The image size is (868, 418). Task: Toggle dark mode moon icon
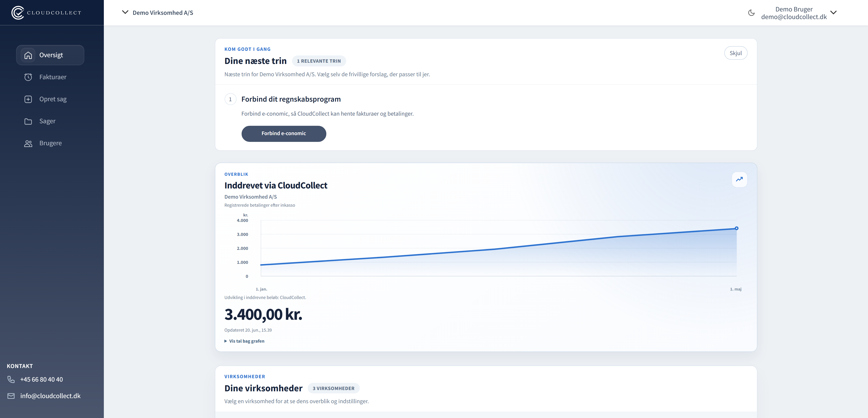(x=751, y=13)
